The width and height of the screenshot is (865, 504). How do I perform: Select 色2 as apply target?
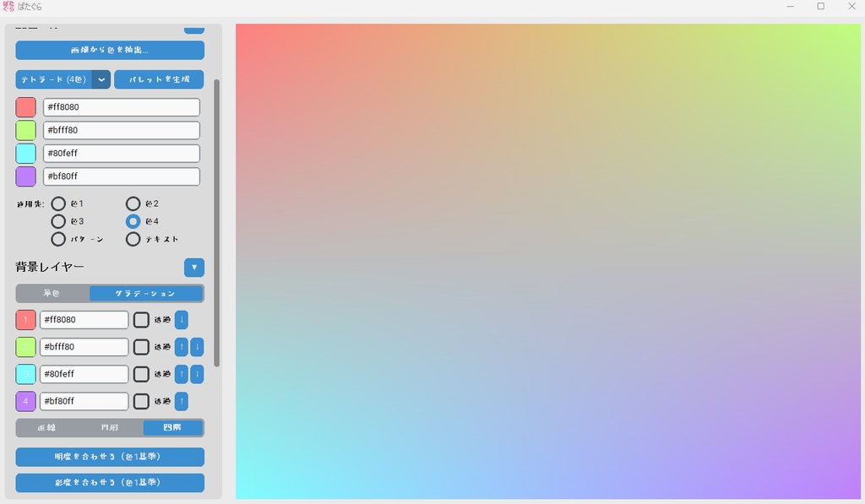(x=133, y=204)
